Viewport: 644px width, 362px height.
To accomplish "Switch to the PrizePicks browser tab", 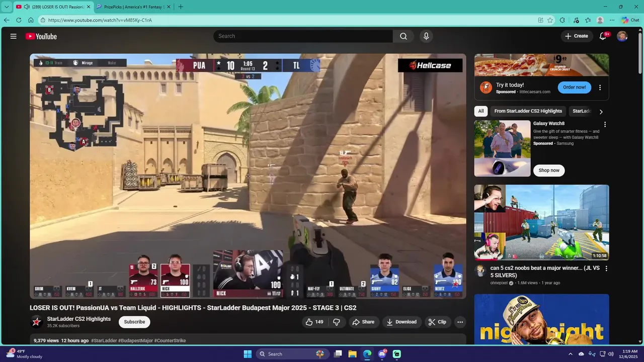I will 133,7.
